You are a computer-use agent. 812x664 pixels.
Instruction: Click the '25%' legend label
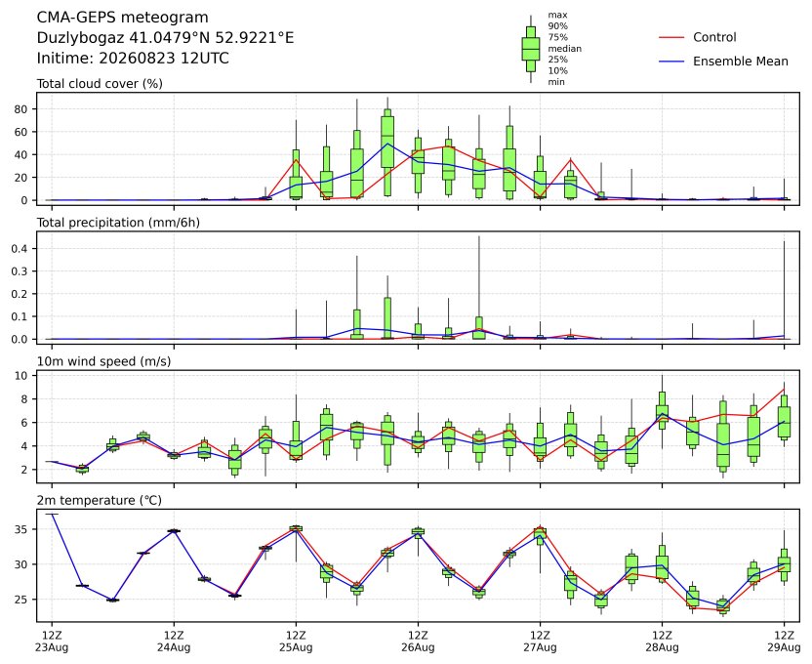[x=557, y=60]
